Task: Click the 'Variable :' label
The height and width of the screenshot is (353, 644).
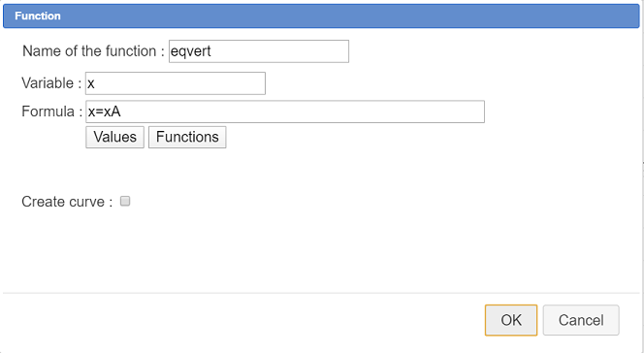Action: (51, 83)
